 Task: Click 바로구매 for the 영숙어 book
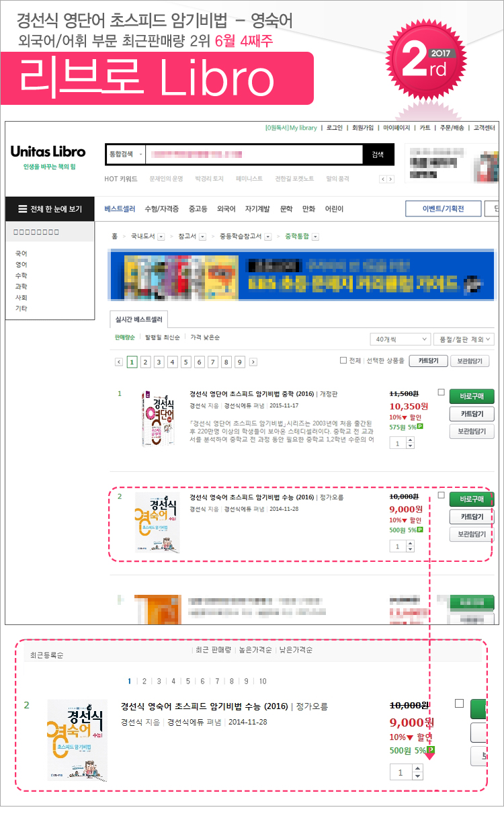click(472, 499)
